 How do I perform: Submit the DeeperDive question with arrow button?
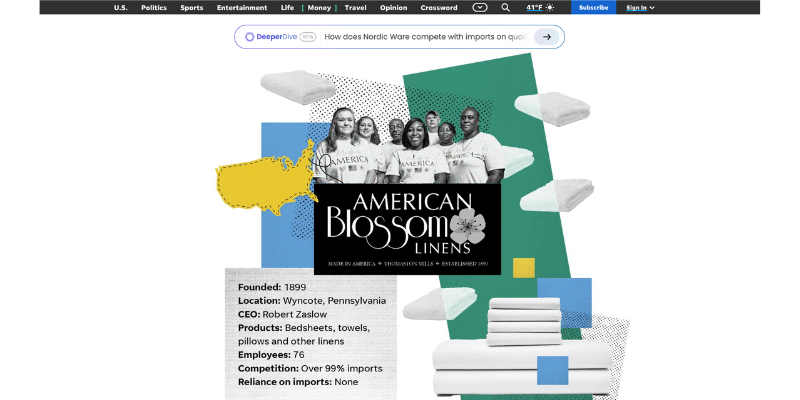point(546,37)
